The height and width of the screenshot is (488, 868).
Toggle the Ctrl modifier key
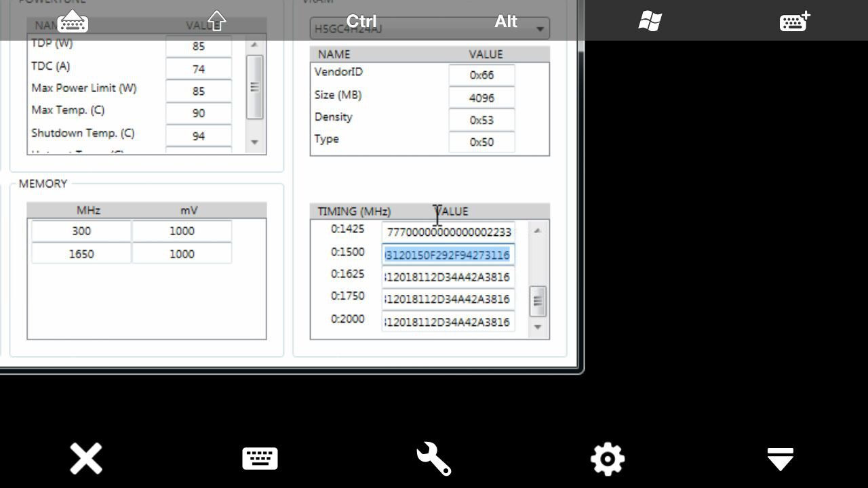(x=361, y=21)
